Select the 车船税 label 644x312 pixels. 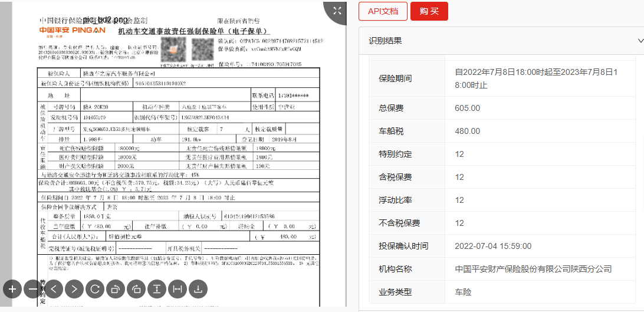[391, 131]
